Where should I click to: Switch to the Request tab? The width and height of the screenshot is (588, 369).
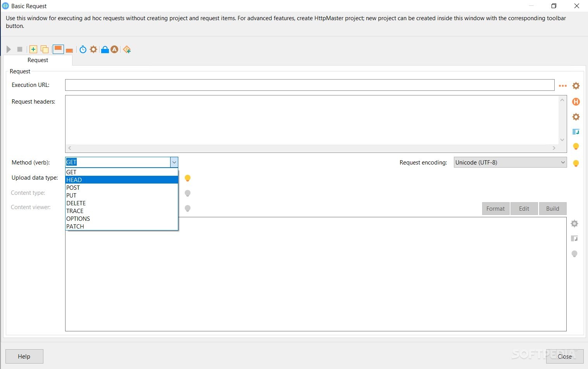point(38,60)
